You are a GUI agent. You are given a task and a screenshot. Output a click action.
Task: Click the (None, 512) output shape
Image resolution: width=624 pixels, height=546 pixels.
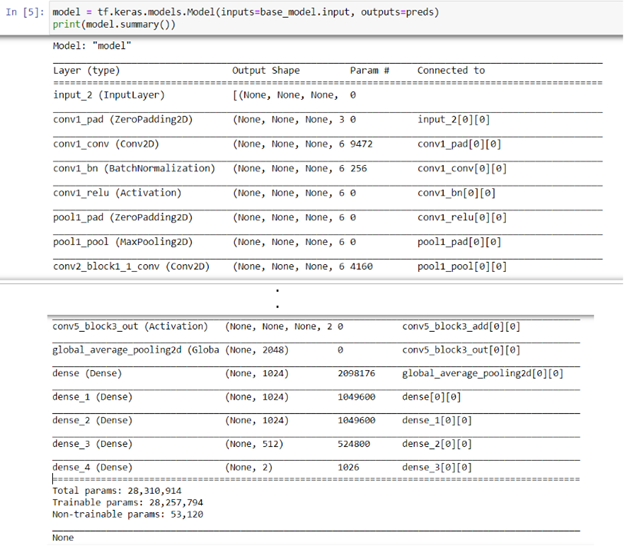254,444
